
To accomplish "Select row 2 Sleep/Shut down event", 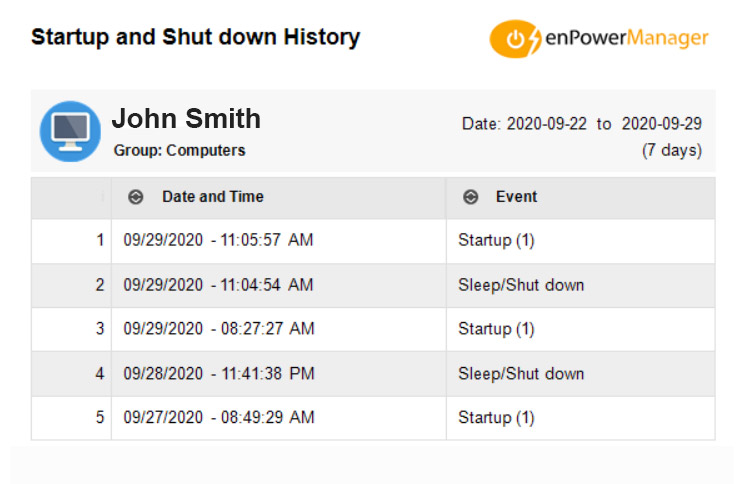I will pos(521,285).
